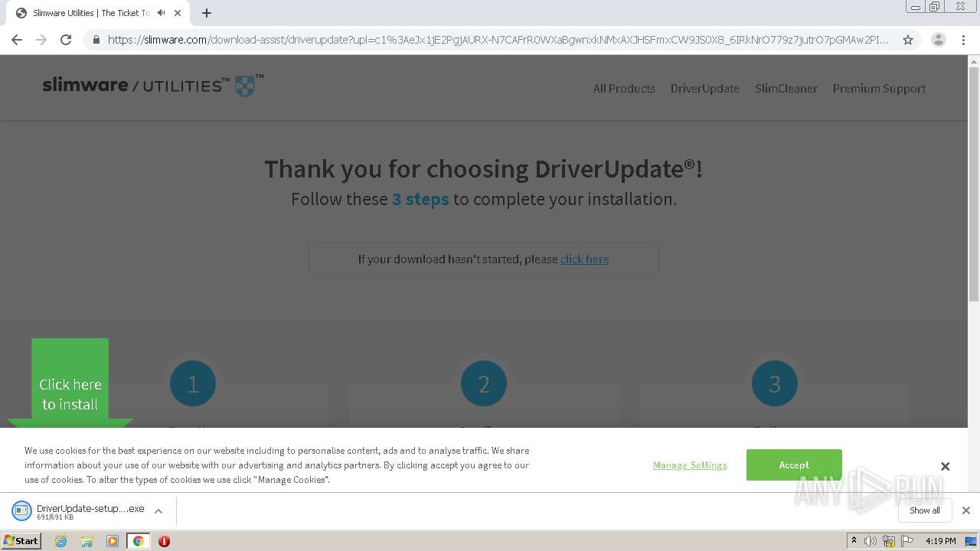Open the Chrome profile avatar
The width and height of the screenshot is (980, 551).
(x=939, y=40)
